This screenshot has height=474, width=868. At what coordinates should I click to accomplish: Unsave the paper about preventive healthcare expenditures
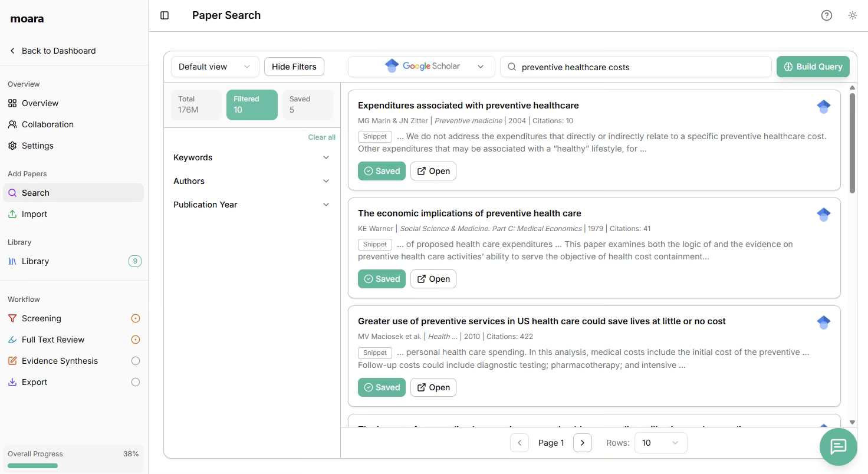tap(382, 171)
